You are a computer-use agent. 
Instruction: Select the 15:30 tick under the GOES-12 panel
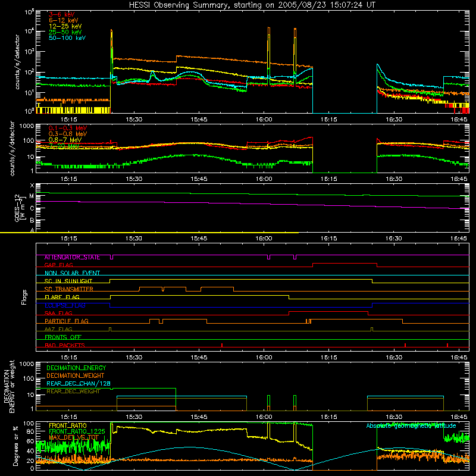pos(134,239)
